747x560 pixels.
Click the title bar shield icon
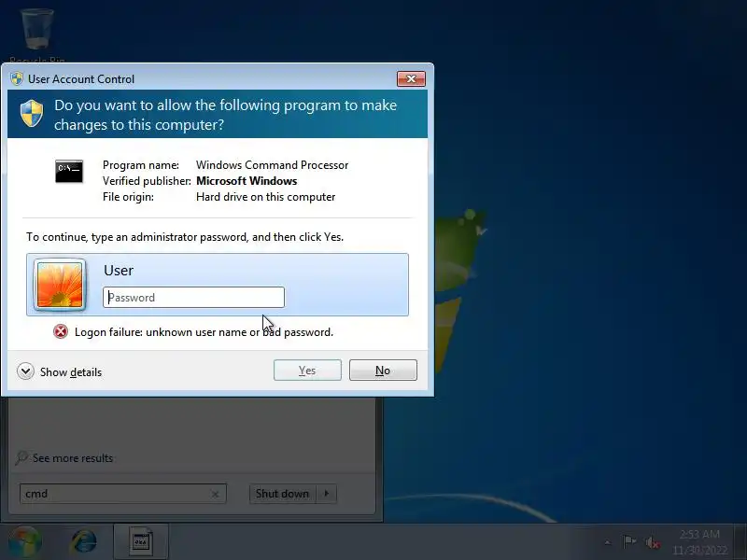[x=17, y=78]
